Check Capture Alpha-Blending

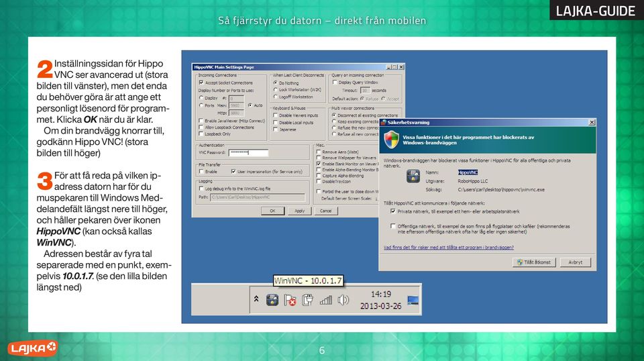[318, 175]
